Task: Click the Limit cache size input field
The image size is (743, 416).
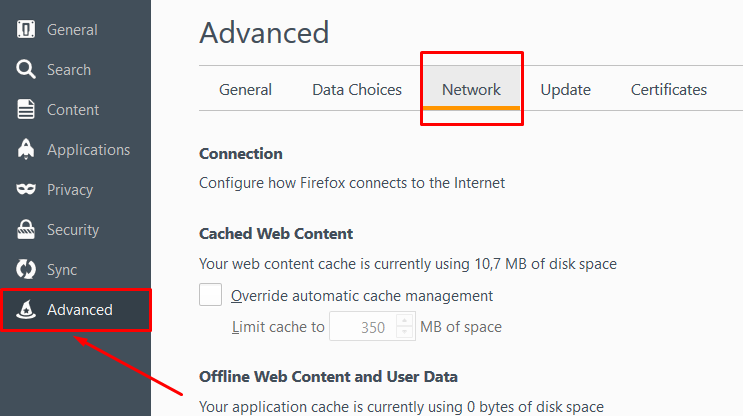Action: pyautogui.click(x=362, y=327)
